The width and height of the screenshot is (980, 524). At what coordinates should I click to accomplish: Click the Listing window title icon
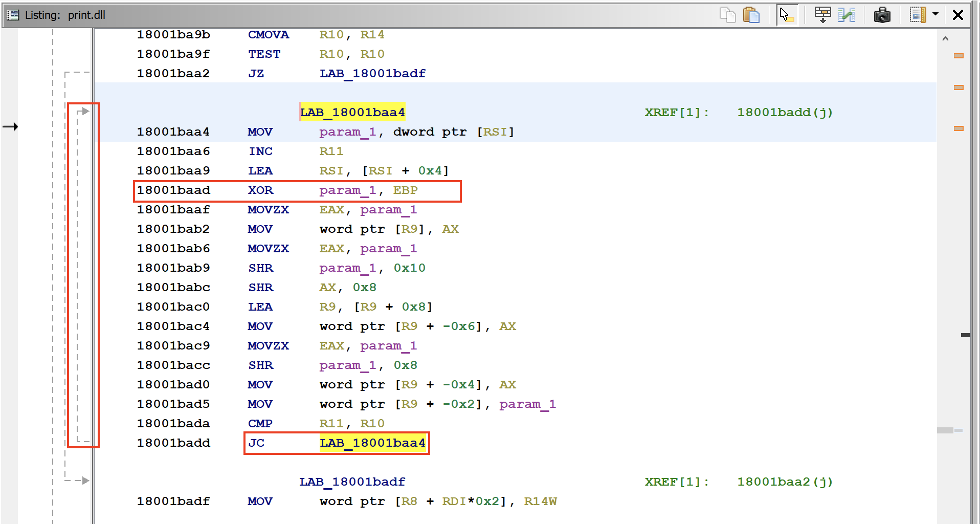tap(13, 15)
